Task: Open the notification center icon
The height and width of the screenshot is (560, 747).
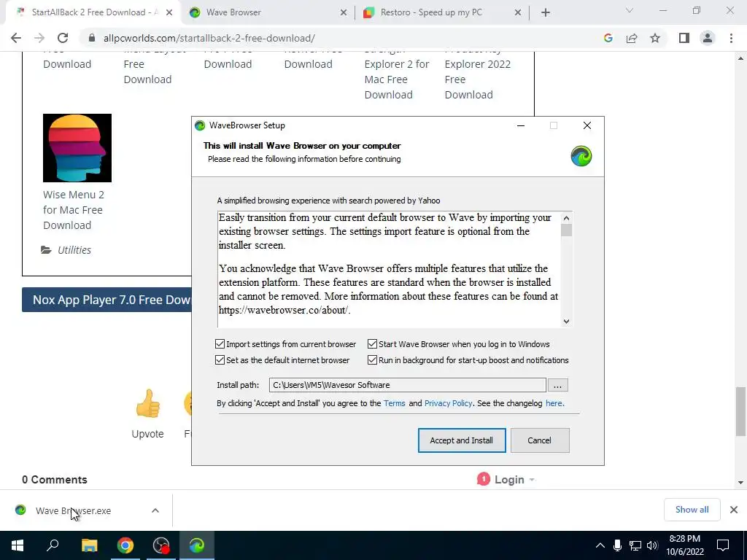Action: pos(723,545)
